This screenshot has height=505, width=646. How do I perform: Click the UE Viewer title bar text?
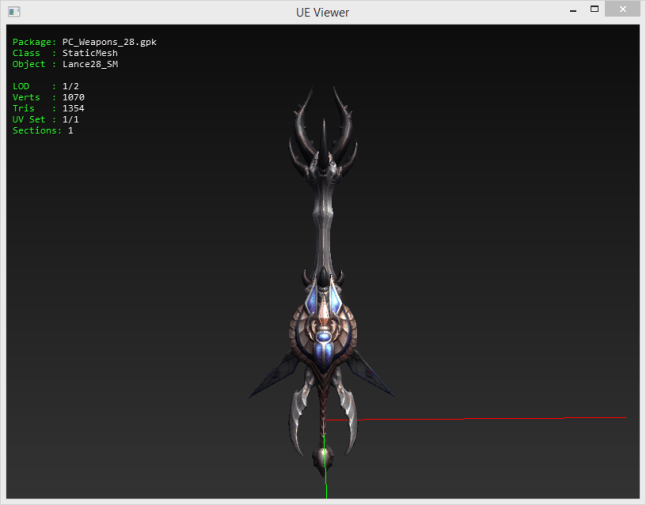(x=322, y=11)
